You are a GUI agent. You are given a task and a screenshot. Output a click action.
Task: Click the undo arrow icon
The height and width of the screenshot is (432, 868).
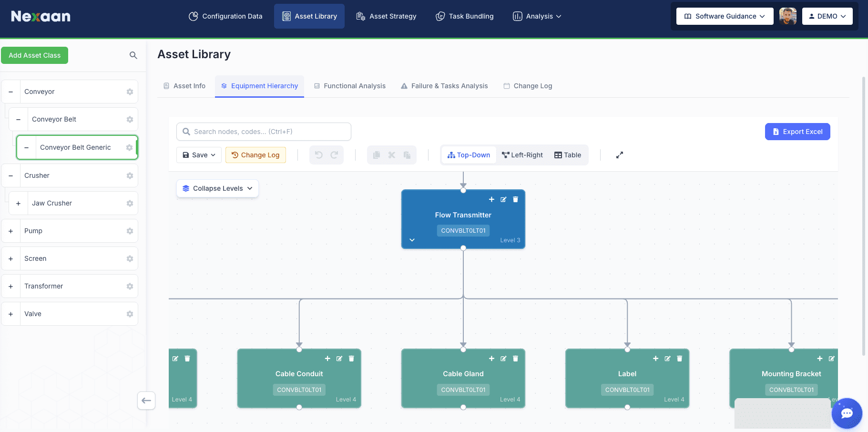pos(319,155)
